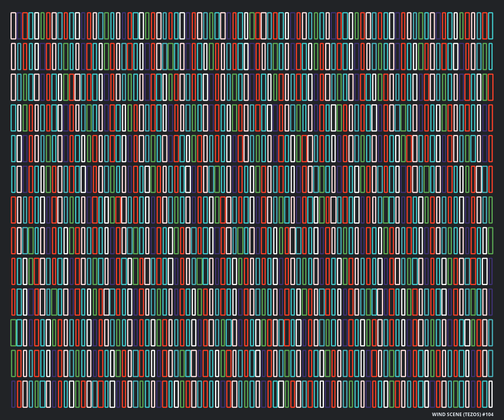Screen dimensions: 504x420
Task: Click the cyan rectangle starting the fourth row
Action: (13, 118)
